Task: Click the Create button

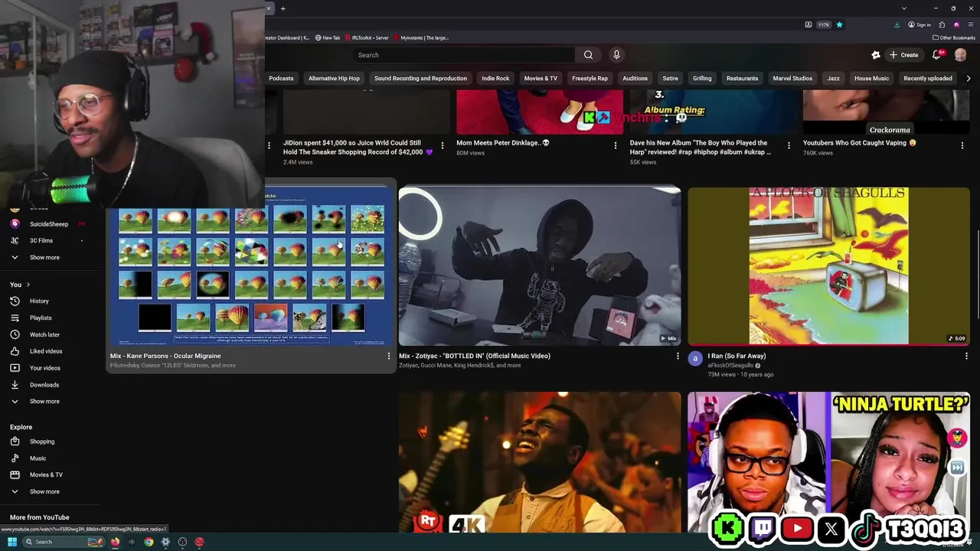Action: pos(903,55)
